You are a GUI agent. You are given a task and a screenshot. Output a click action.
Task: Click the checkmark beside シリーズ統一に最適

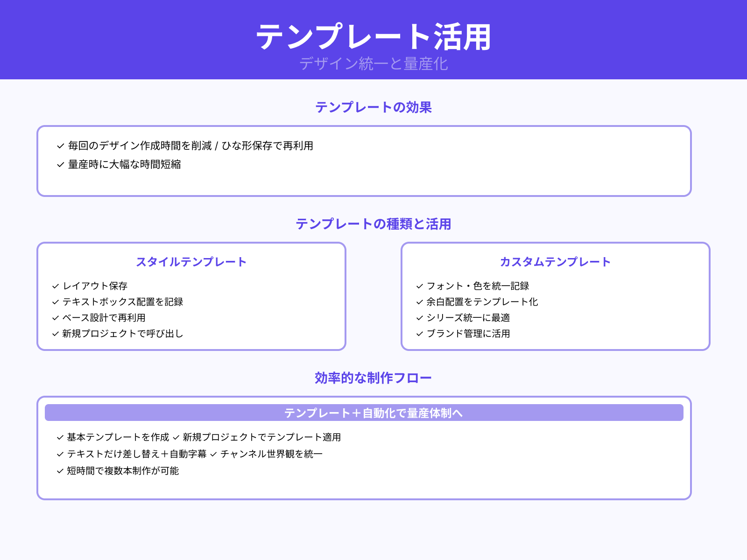click(418, 318)
